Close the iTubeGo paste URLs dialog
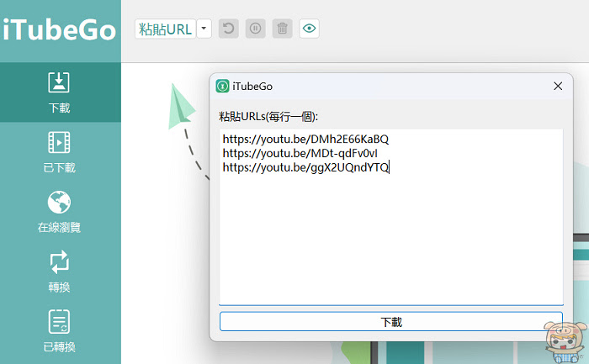The width and height of the screenshot is (589, 364). click(x=558, y=86)
